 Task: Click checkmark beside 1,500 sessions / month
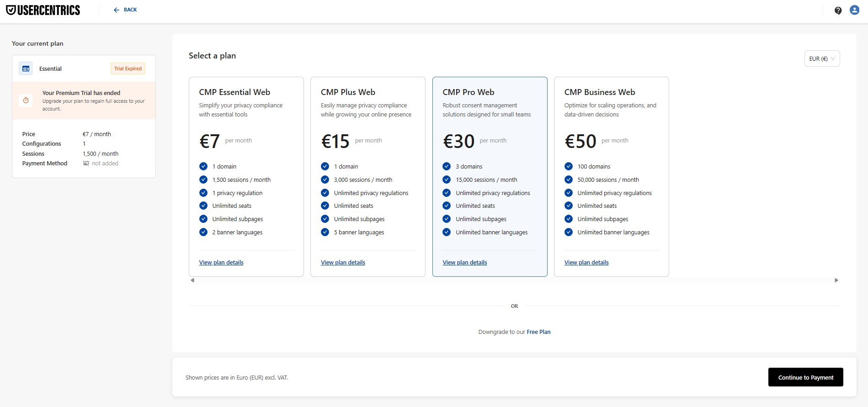pyautogui.click(x=203, y=180)
